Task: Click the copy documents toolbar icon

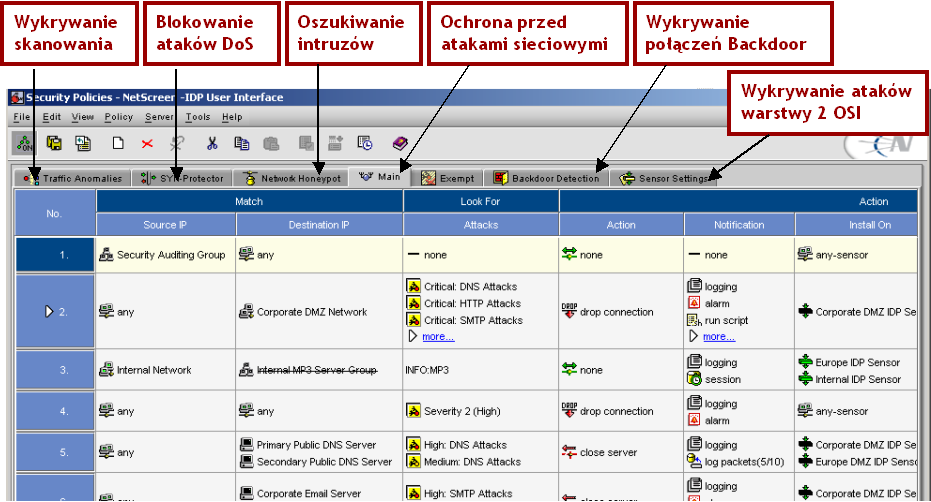Action: pyautogui.click(x=242, y=143)
